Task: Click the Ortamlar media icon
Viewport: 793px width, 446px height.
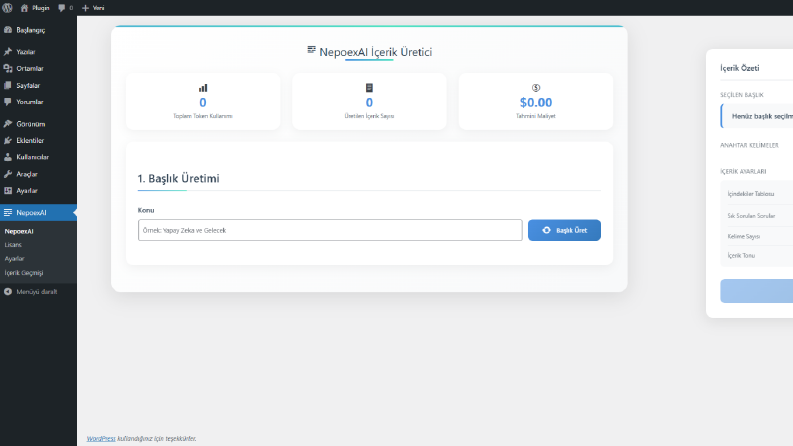Action: coord(8,68)
